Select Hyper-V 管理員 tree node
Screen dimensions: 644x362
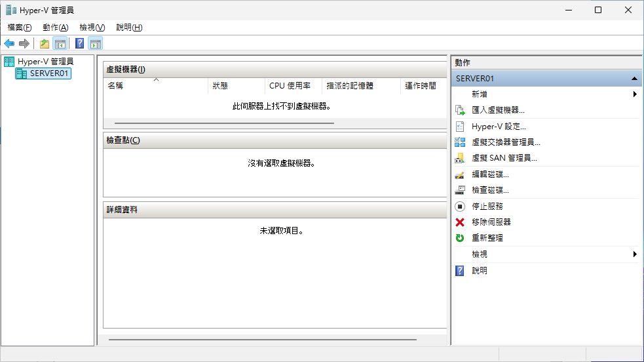46,62
